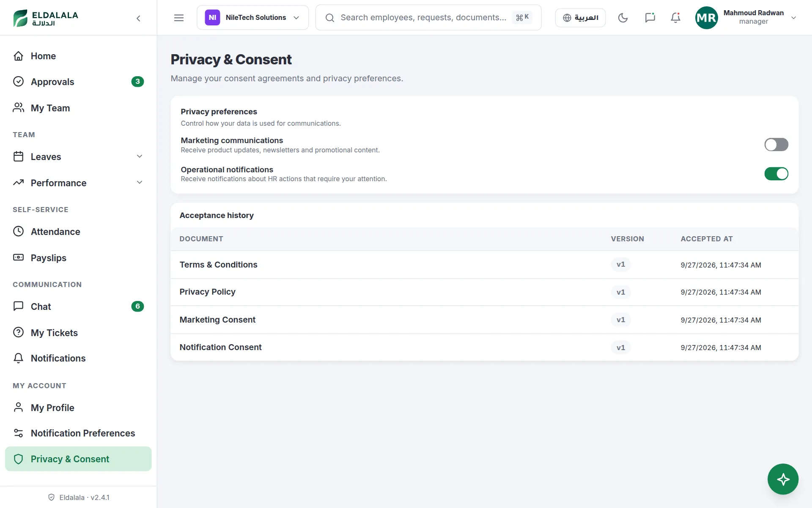Open My Team in the sidebar
The width and height of the screenshot is (812, 508).
coord(78,108)
